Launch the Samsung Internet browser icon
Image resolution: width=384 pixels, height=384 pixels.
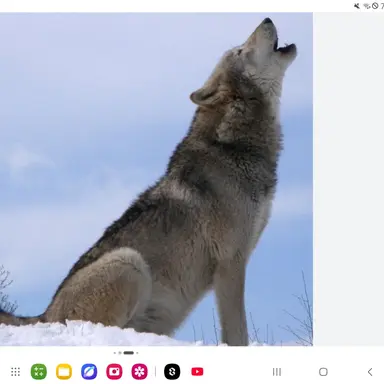click(89, 372)
